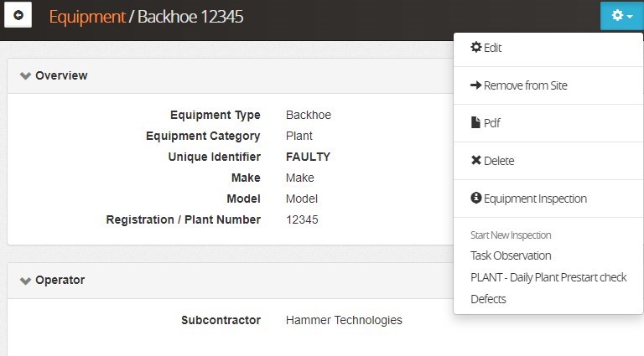This screenshot has height=356, width=644.
Task: Select Edit from the menu
Action: (493, 48)
